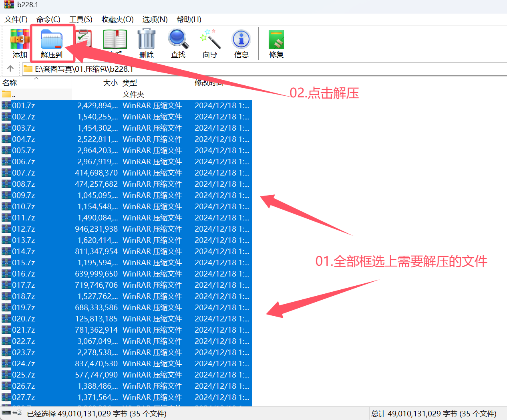Screen dimensions: 507x420
Task: Click the address path field E:\套图写真
Action: [x=84, y=69]
